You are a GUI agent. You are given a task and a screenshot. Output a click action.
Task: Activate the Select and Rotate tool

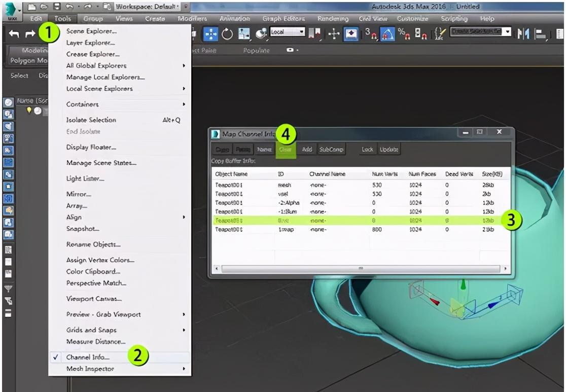[227, 34]
